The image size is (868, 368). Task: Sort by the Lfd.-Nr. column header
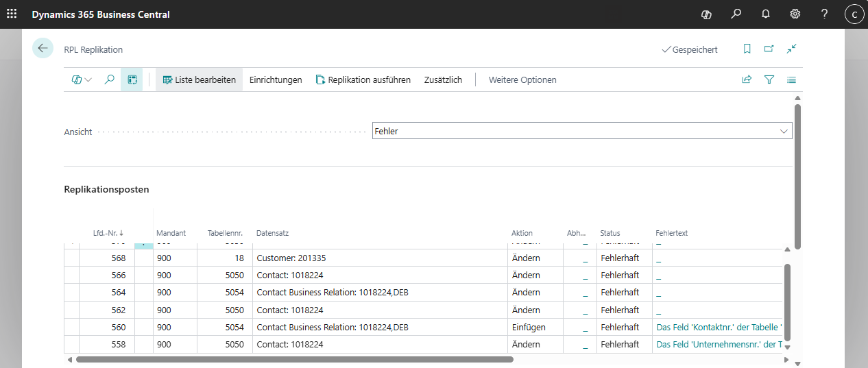pos(108,233)
